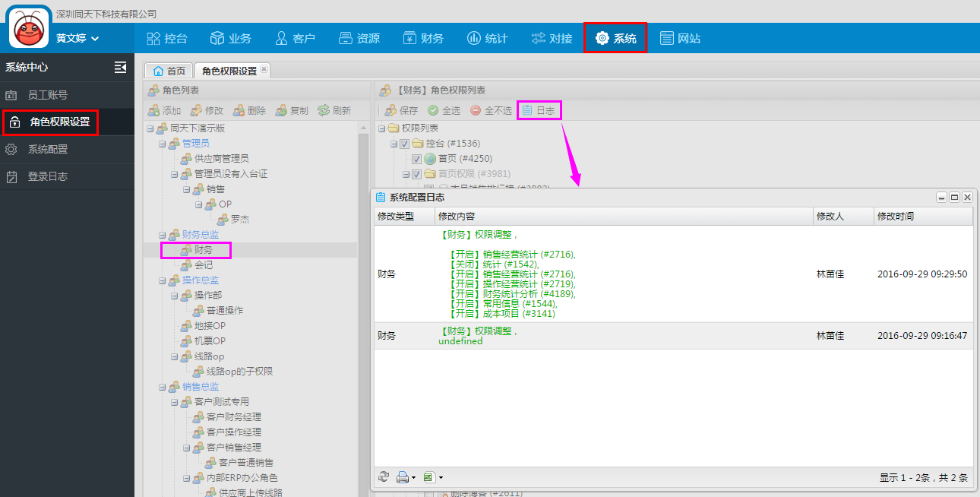This screenshot has height=497, width=980.
Task: Open the 客户 customer module
Action: pyautogui.click(x=295, y=38)
